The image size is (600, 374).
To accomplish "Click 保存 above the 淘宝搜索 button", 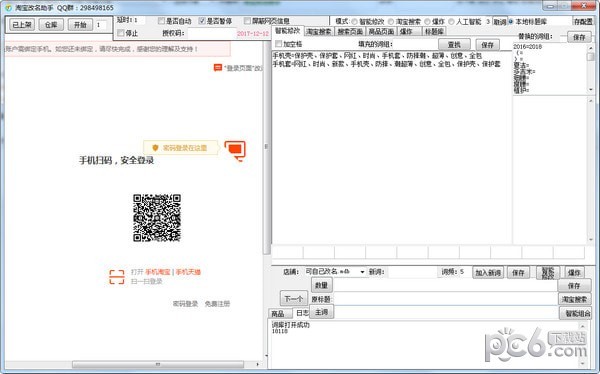I will (574, 286).
